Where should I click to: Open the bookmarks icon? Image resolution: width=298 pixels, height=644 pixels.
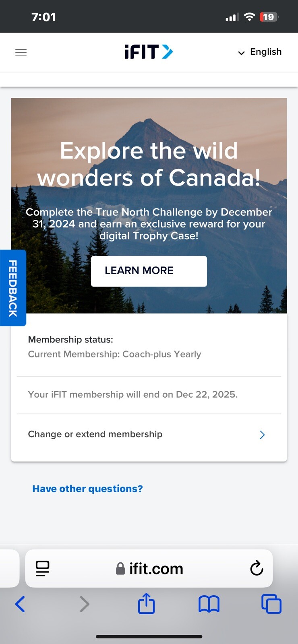point(209,604)
